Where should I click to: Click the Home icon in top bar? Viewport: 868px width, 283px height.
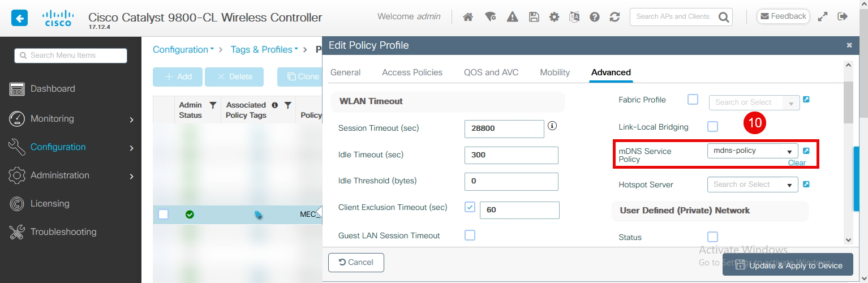(x=468, y=17)
